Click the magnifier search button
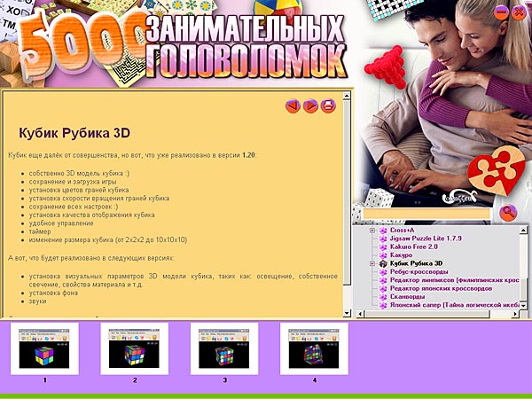 click(507, 213)
